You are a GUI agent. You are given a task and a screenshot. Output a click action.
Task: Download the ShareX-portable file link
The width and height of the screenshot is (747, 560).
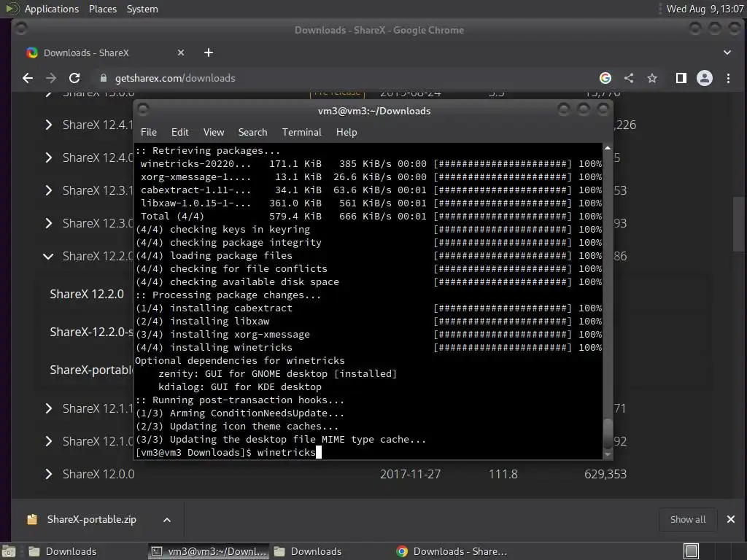(91, 370)
